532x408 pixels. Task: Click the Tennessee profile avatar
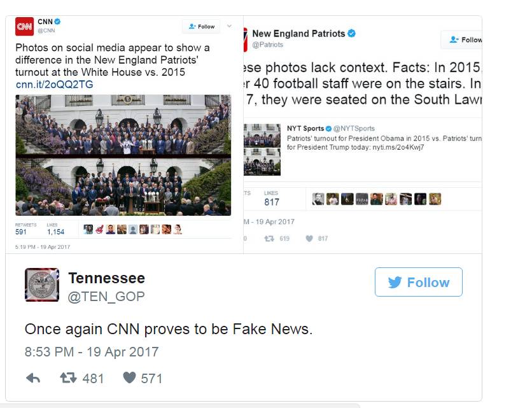[42, 285]
